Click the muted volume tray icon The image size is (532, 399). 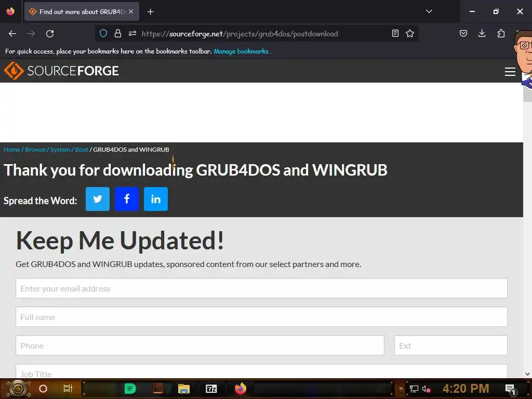tap(426, 389)
